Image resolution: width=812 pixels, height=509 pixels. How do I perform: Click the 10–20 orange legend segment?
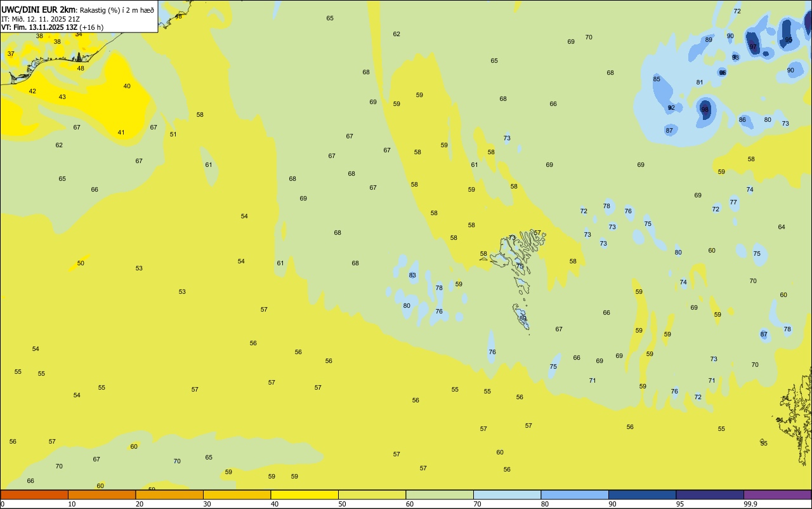pos(101,494)
